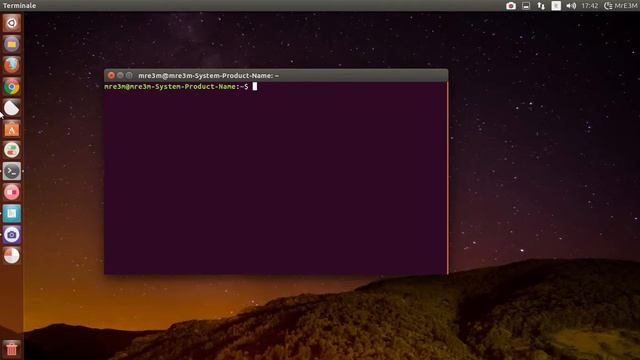This screenshot has width=640, height=360.
Task: Click the camera indicator in top panel
Action: [x=511, y=6]
